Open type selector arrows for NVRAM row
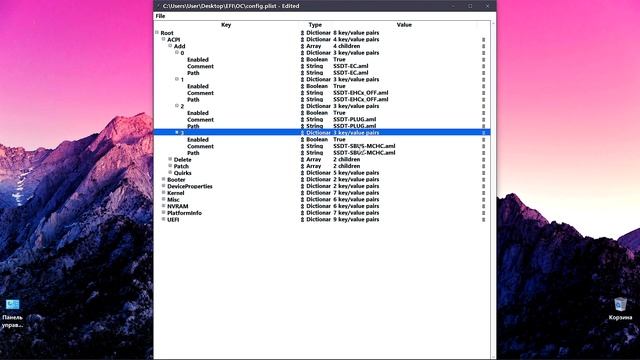The height and width of the screenshot is (360, 640). (302, 206)
